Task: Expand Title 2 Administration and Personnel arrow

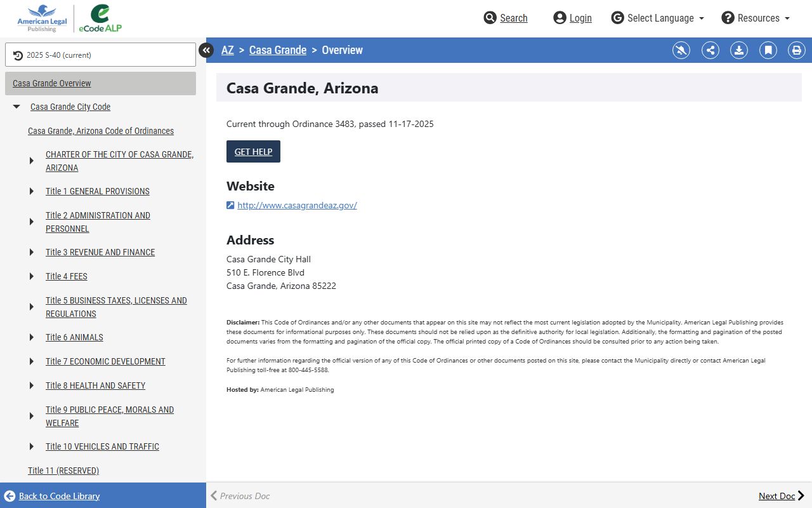Action: tap(32, 222)
